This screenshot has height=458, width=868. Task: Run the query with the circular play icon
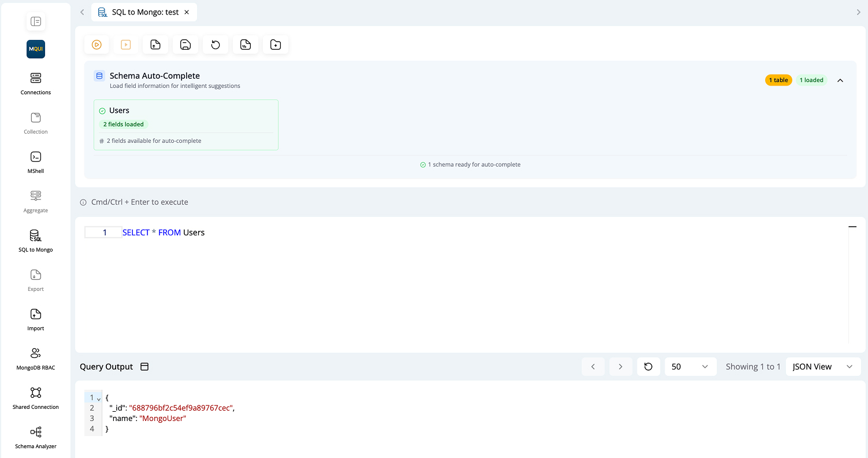97,45
